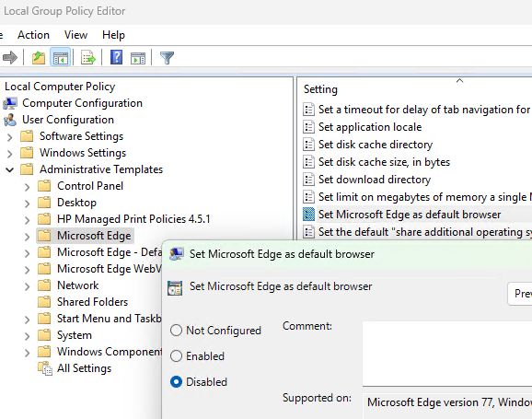Select Set application locale setting

[x=370, y=127]
